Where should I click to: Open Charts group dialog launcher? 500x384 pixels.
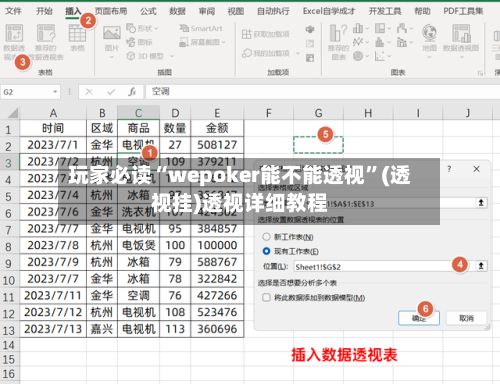point(480,73)
